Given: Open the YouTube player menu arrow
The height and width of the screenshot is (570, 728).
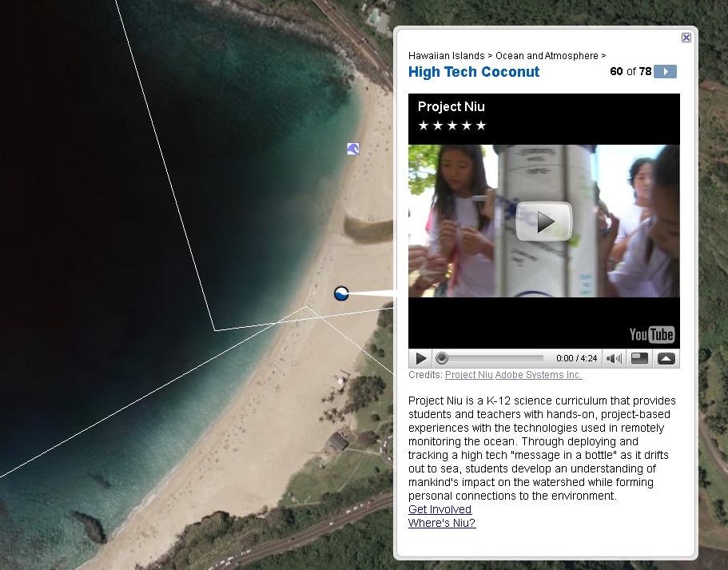Looking at the screenshot, I should point(666,358).
